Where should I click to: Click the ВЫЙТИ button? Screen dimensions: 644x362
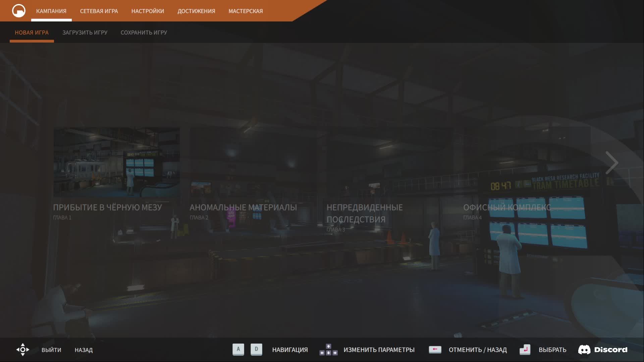(51, 350)
